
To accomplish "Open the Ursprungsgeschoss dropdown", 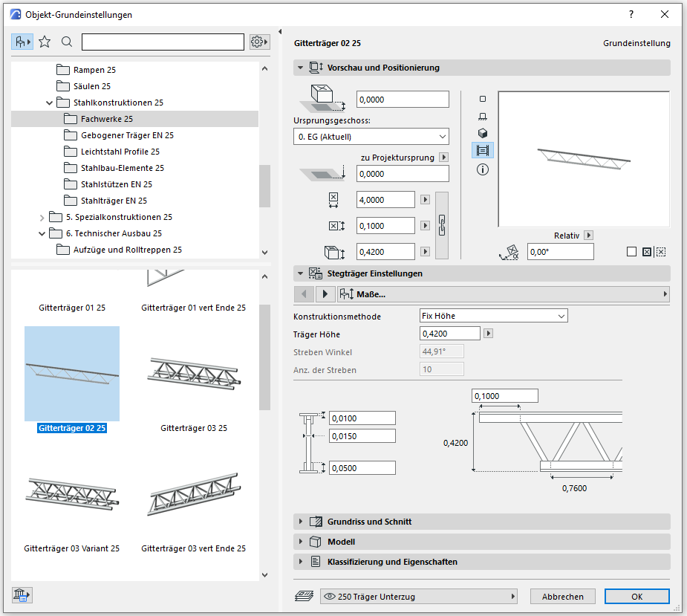I will 371,137.
